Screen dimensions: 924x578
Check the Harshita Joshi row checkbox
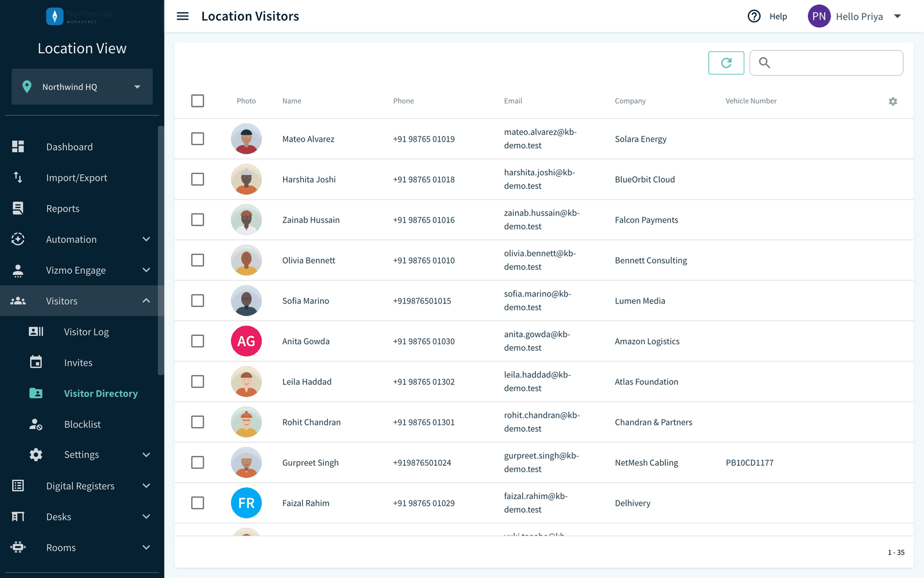[x=198, y=179]
